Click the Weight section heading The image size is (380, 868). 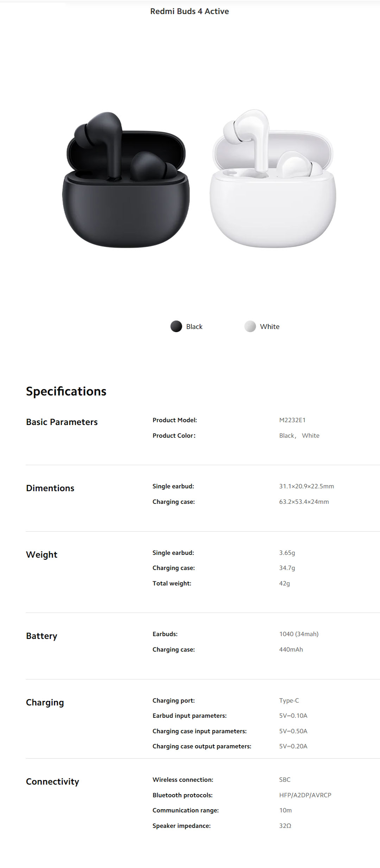pyautogui.click(x=42, y=555)
